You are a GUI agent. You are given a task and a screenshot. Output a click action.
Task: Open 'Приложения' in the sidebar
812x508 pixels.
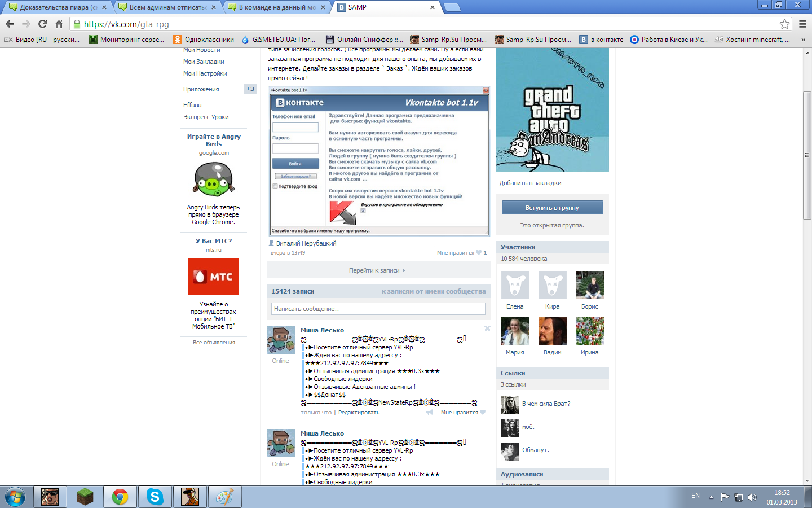[x=201, y=89]
